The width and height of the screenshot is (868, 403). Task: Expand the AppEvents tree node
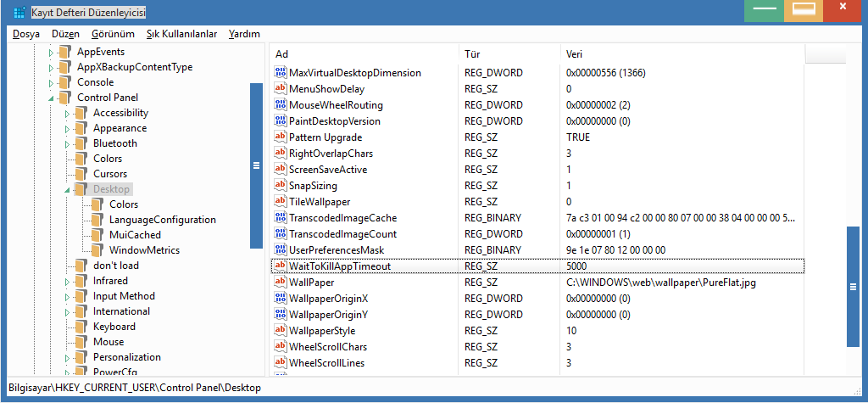point(52,53)
